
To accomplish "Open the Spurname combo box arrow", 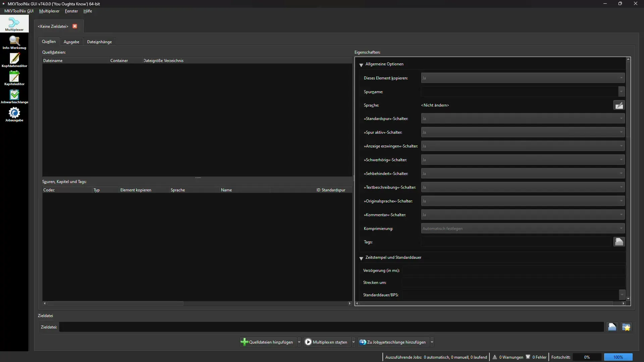I will pyautogui.click(x=621, y=92).
